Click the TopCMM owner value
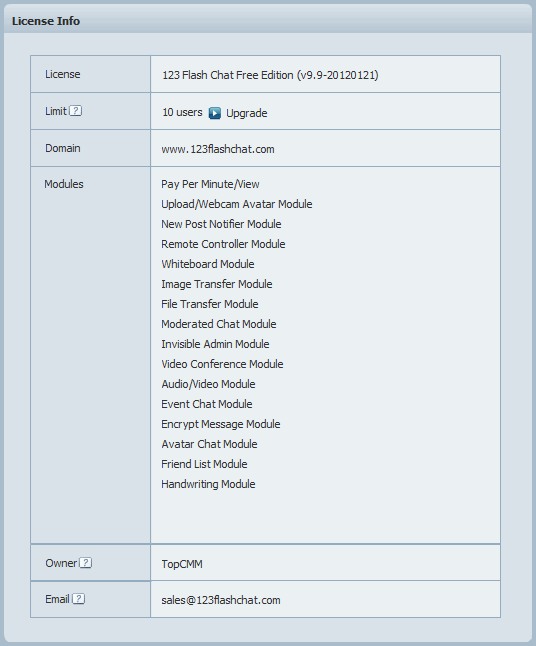Screen dimensions: 536x646 [x=182, y=564]
